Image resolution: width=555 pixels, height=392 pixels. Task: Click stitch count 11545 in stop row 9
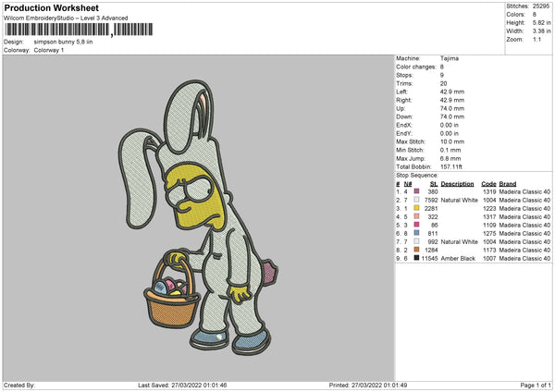click(430, 258)
